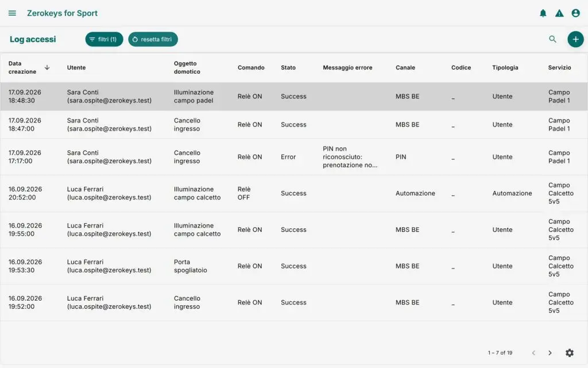This screenshot has height=368, width=588.
Task: Click the resetta filtri button
Action: tap(153, 39)
